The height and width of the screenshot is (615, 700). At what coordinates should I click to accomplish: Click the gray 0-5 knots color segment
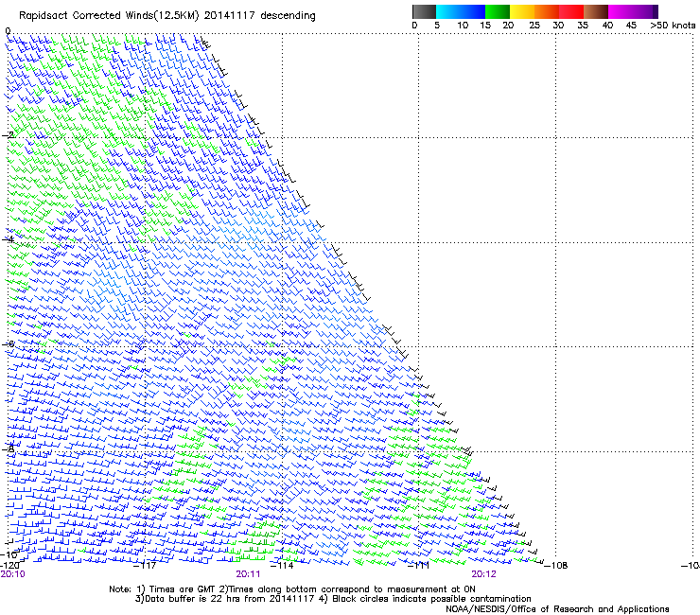[x=424, y=11]
